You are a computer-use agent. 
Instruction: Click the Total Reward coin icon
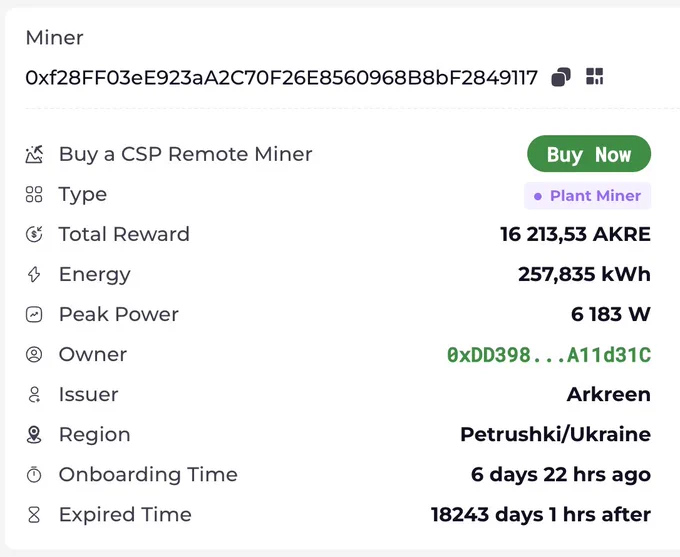tap(34, 234)
